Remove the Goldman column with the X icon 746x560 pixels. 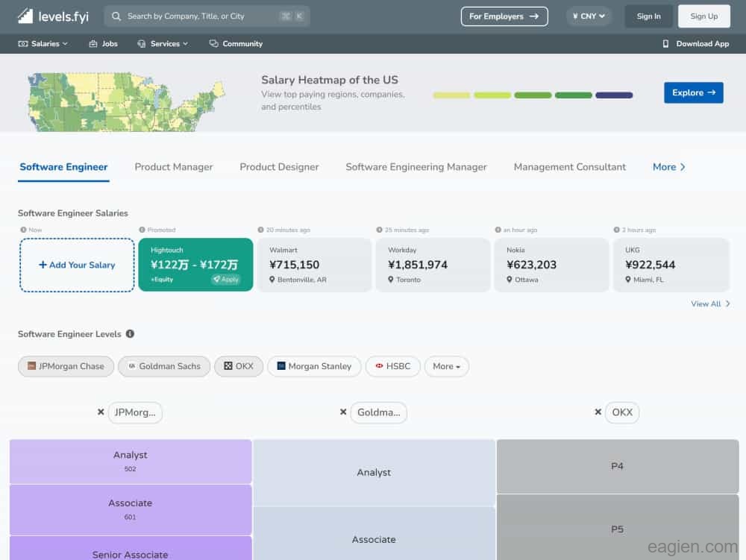point(343,412)
